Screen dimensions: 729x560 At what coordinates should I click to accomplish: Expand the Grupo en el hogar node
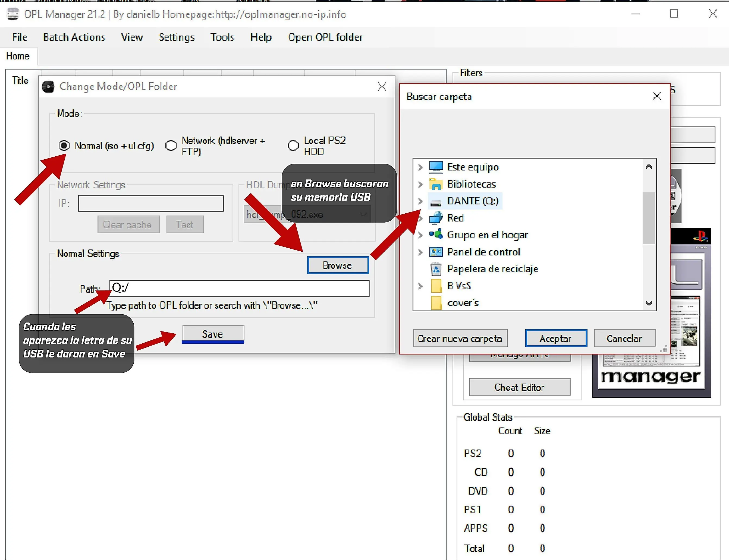420,235
